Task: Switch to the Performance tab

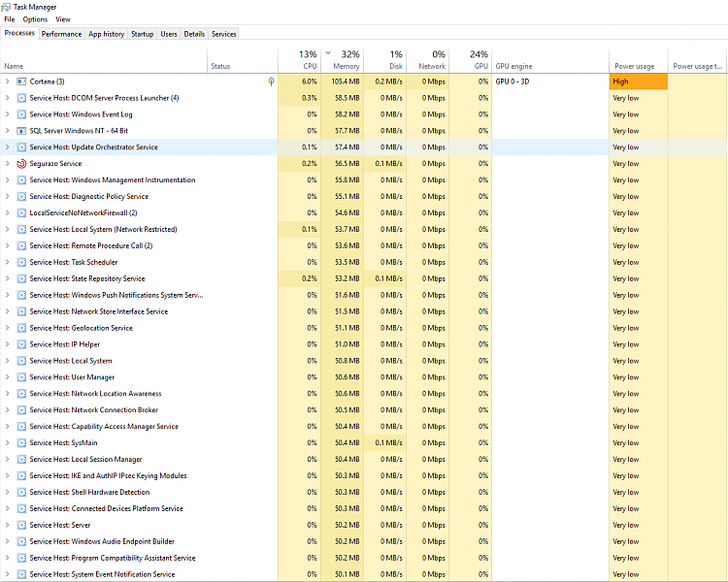Action: [61, 34]
